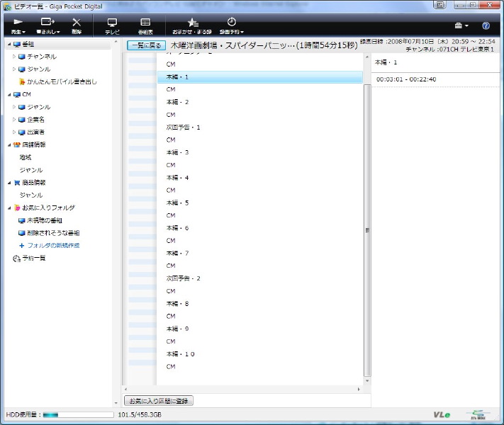Collapse the 店舗情報 tree section
Image resolution: width=504 pixels, height=425 pixels.
pyautogui.click(x=9, y=145)
